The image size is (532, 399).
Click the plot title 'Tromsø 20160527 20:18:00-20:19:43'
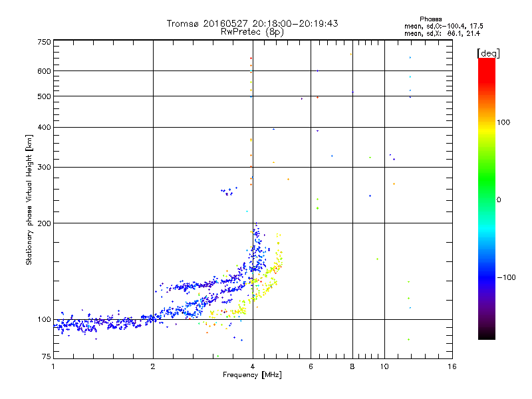click(x=252, y=23)
